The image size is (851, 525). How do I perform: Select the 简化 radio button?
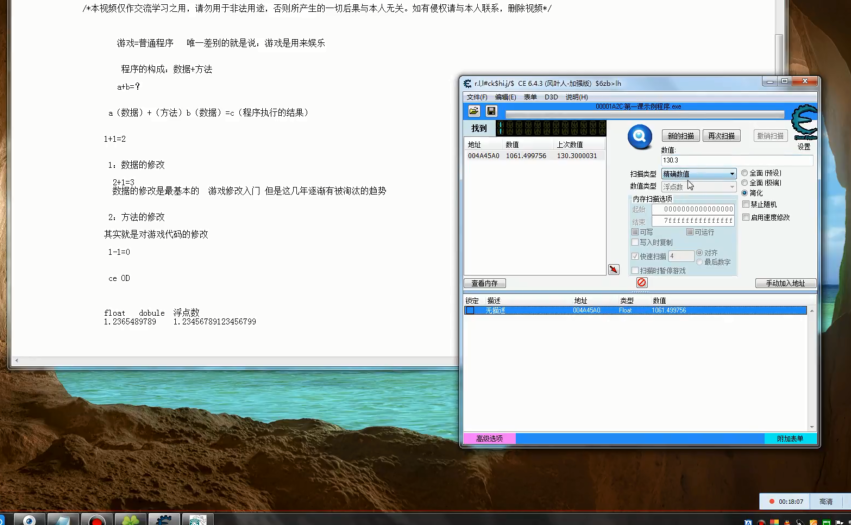744,193
